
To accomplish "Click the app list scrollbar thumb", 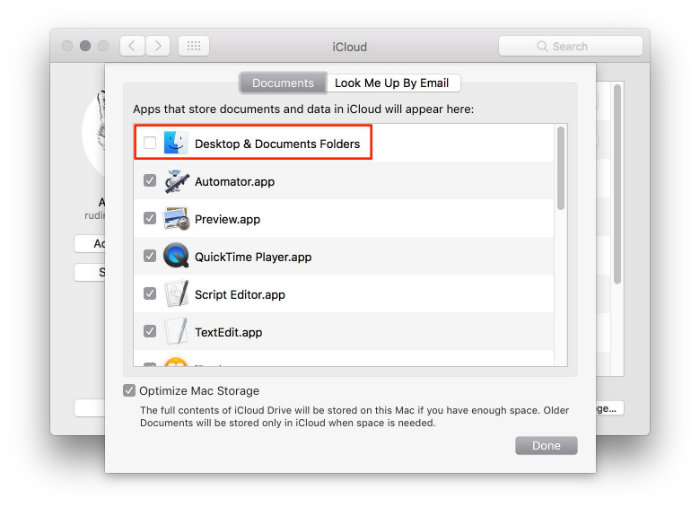I will pos(561,168).
